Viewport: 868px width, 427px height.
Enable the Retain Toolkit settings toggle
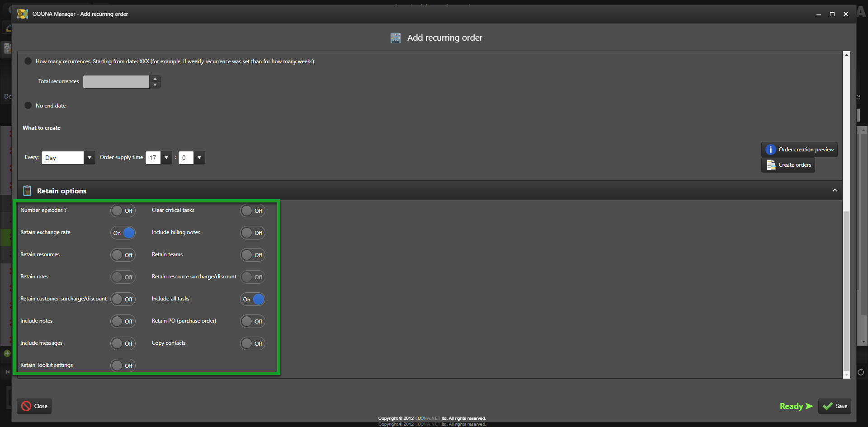point(123,366)
